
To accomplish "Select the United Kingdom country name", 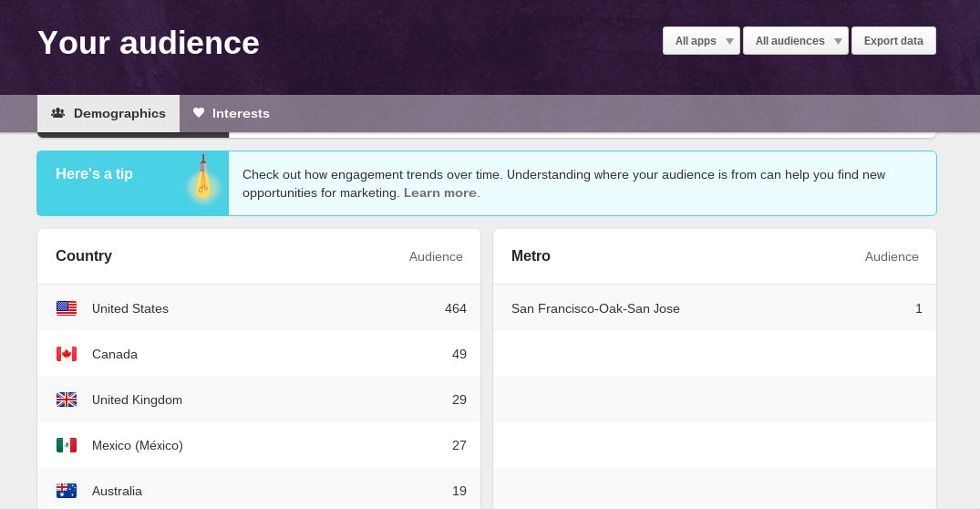I will tap(137, 400).
